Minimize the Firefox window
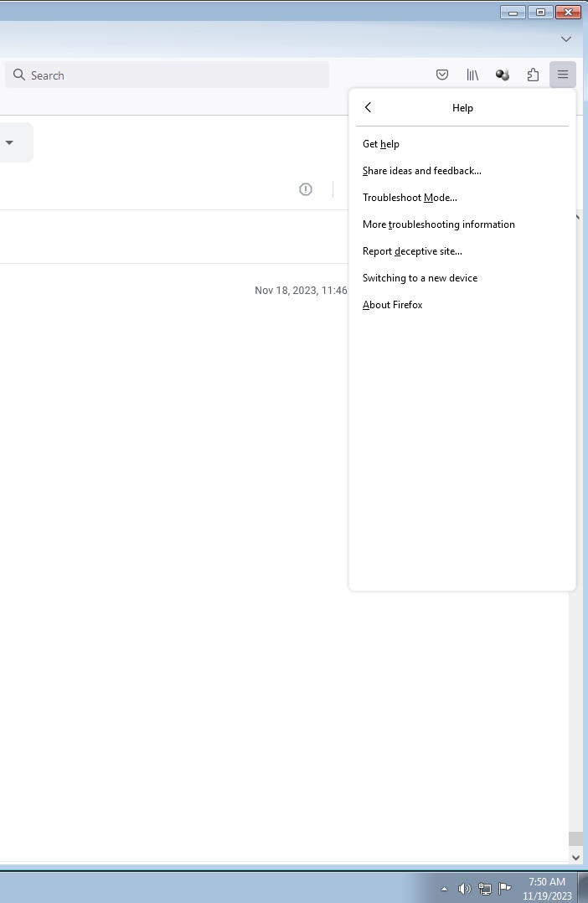This screenshot has width=588, height=903. pyautogui.click(x=513, y=12)
